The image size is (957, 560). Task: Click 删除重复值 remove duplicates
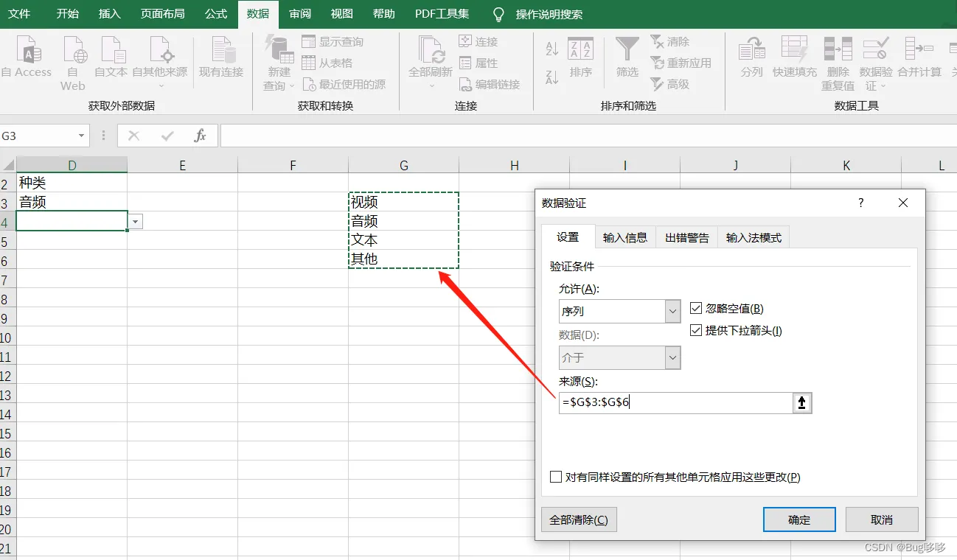(x=838, y=63)
